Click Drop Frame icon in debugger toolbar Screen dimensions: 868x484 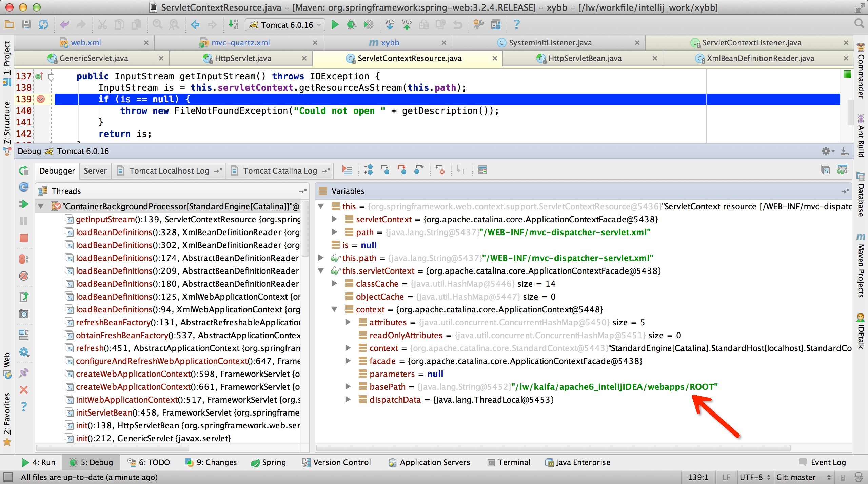[x=440, y=170]
